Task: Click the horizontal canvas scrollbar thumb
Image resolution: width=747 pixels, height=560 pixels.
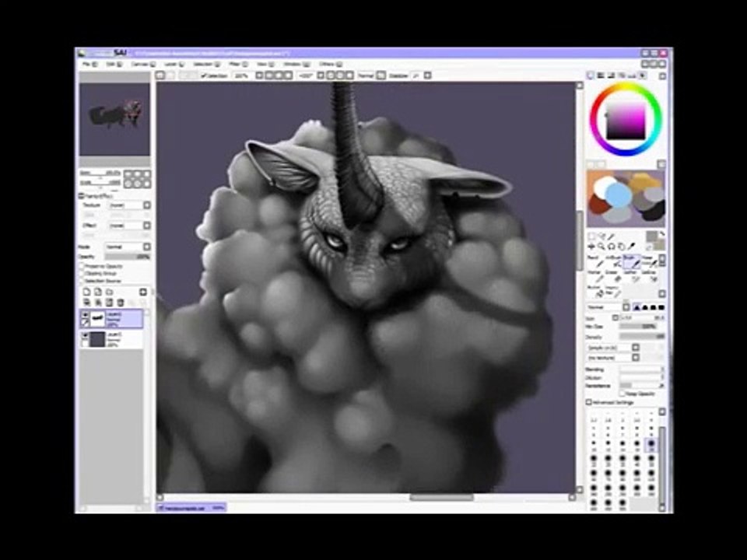Action: coord(442,498)
